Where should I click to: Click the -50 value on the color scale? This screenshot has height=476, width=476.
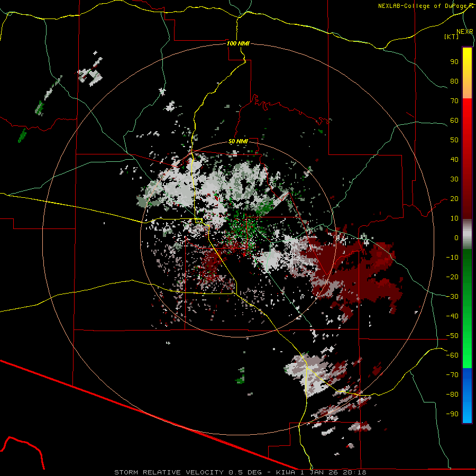coord(452,336)
